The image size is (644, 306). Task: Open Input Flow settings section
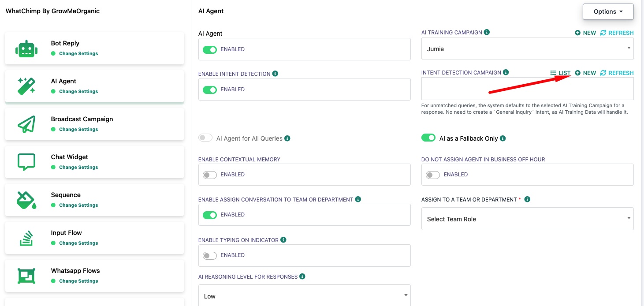click(x=94, y=238)
